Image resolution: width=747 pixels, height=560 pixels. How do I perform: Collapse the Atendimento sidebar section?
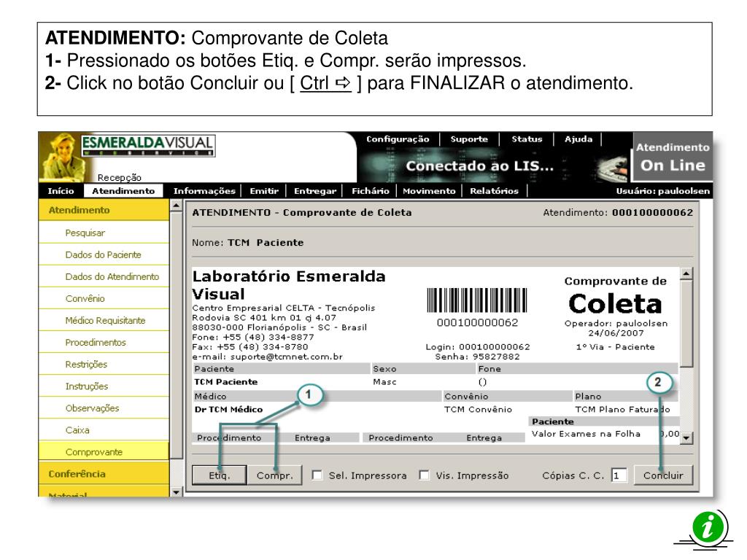point(104,210)
